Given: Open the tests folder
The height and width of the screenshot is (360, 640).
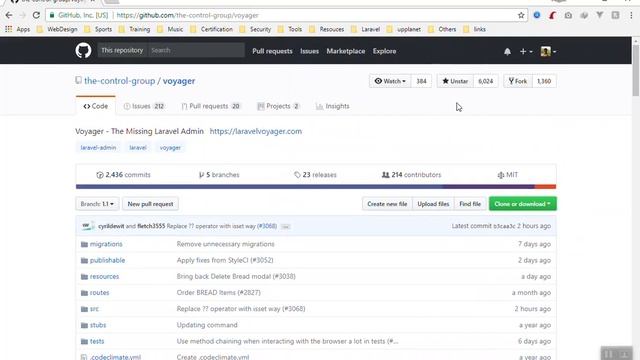Looking at the screenshot, I should [x=97, y=341].
